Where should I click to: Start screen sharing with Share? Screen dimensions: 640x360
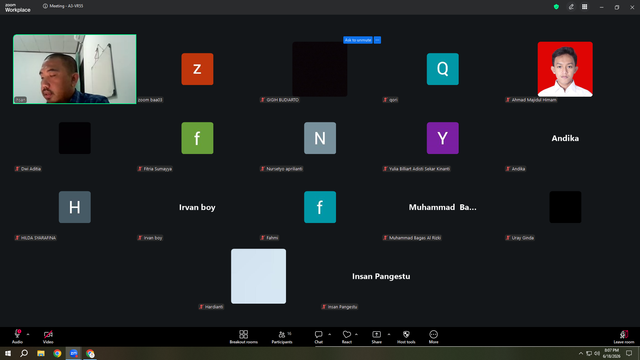point(376,337)
